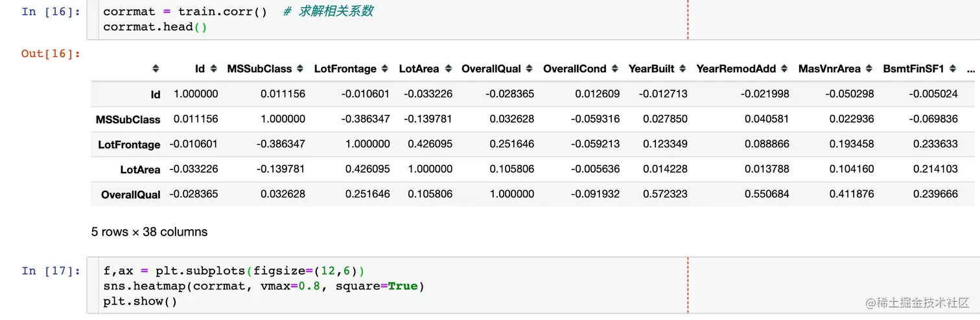Click the value -0.005636 cell
The height and width of the screenshot is (320, 980).
(596, 169)
